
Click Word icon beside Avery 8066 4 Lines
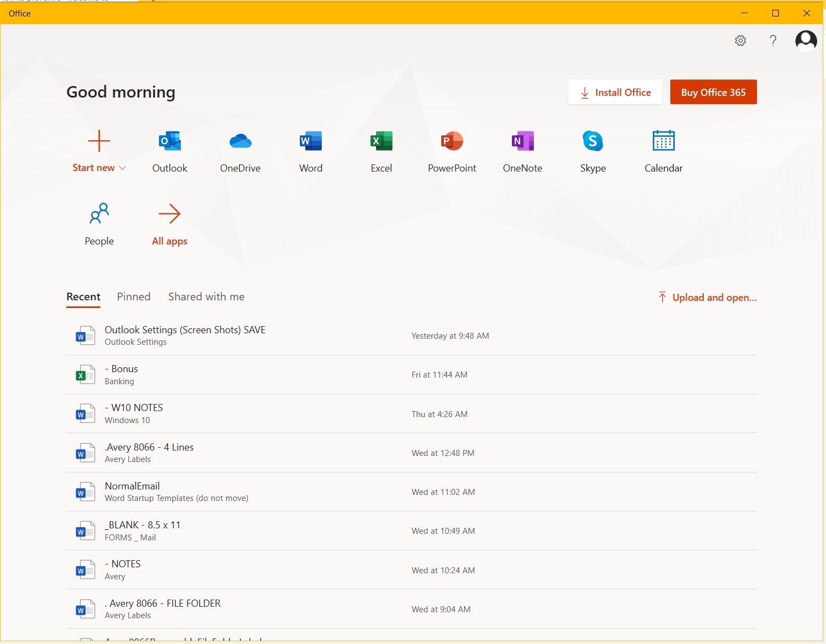85,453
